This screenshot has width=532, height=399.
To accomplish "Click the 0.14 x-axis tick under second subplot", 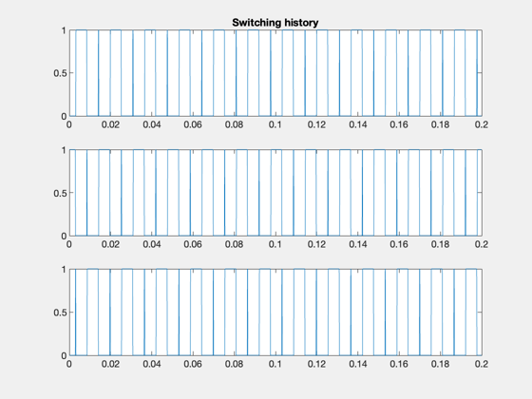I will [x=358, y=244].
